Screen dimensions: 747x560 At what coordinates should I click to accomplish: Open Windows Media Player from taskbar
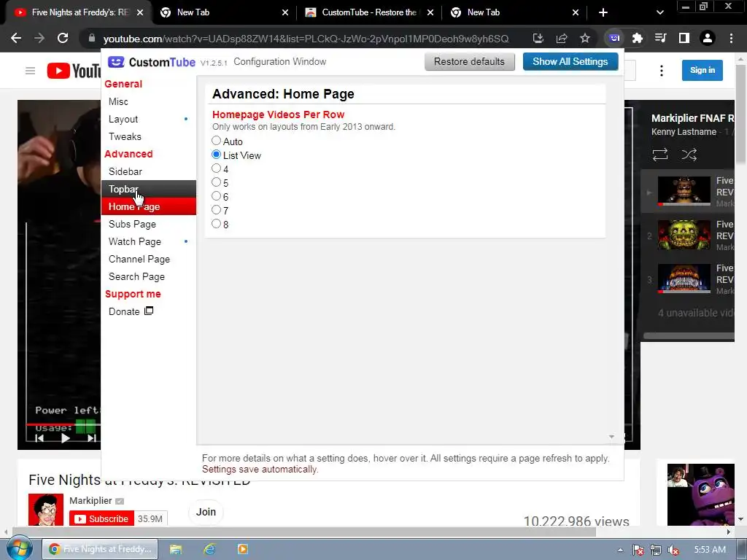[x=242, y=549]
